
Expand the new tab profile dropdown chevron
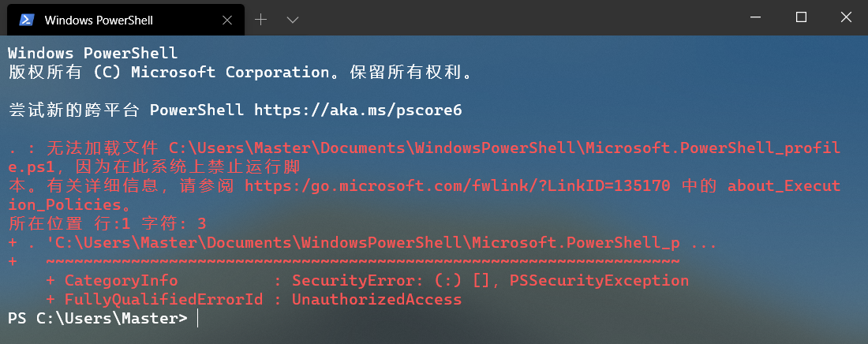coord(293,19)
